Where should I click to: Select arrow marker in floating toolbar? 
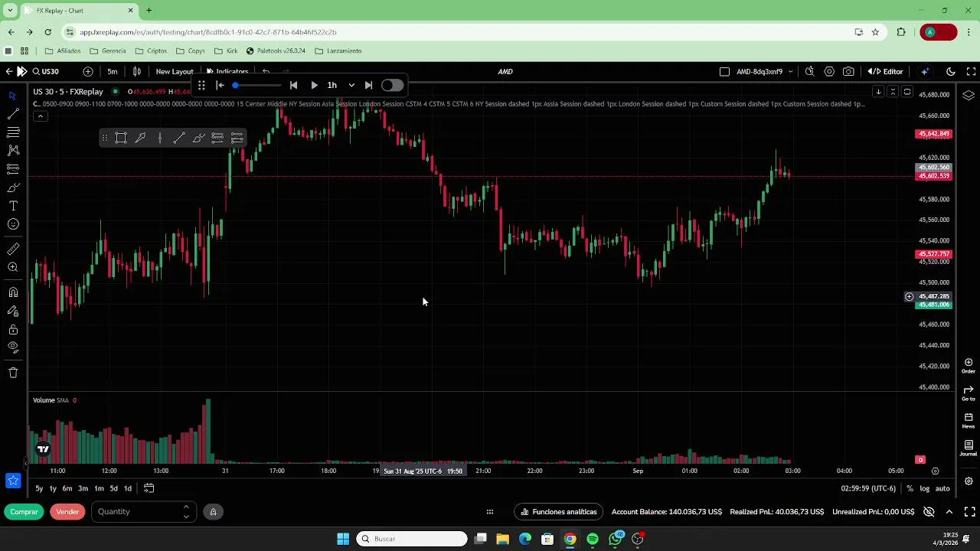(140, 138)
